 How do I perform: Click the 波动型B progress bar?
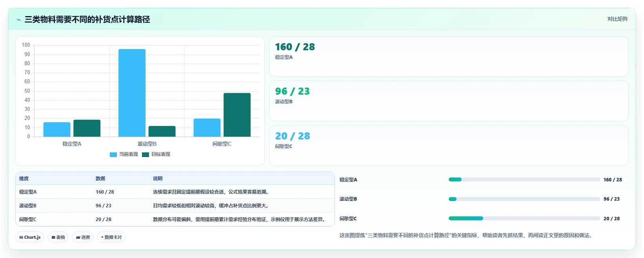(x=524, y=199)
